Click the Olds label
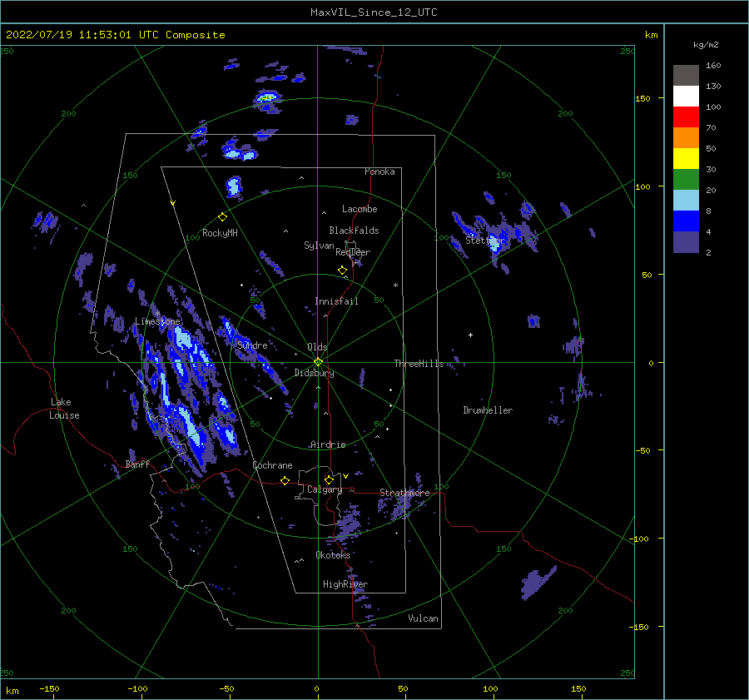Image resolution: width=749 pixels, height=700 pixels. pyautogui.click(x=317, y=347)
